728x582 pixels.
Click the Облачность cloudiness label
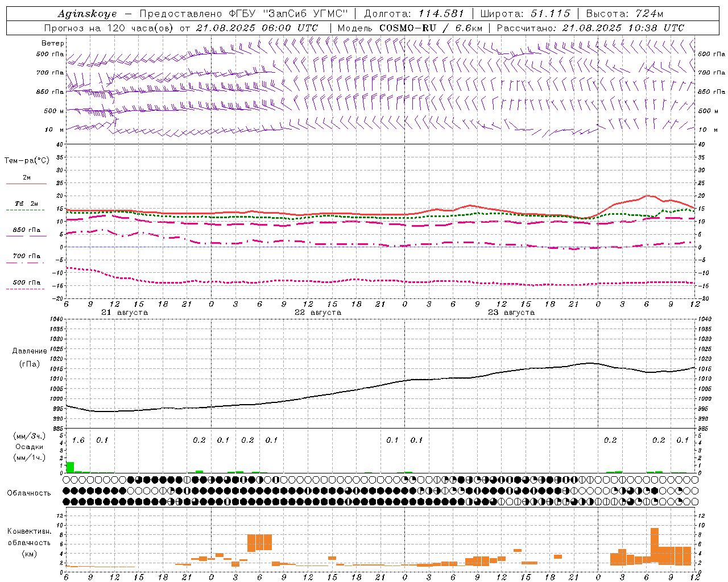coord(29,493)
